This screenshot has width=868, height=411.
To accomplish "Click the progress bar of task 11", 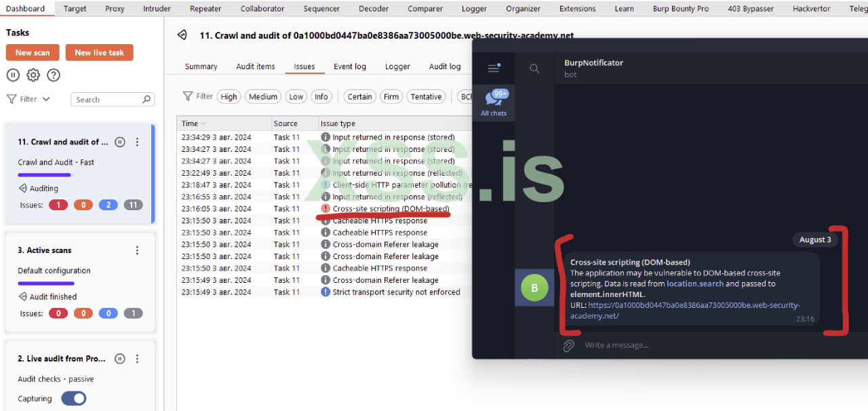I will pyautogui.click(x=44, y=175).
